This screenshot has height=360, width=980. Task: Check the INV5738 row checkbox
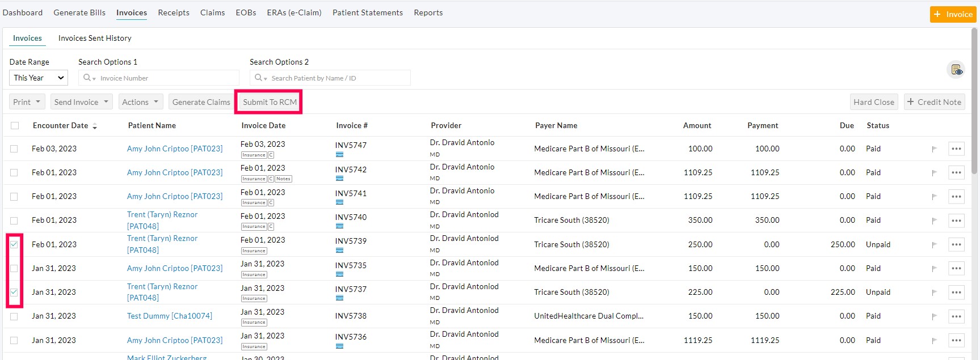pyautogui.click(x=14, y=316)
